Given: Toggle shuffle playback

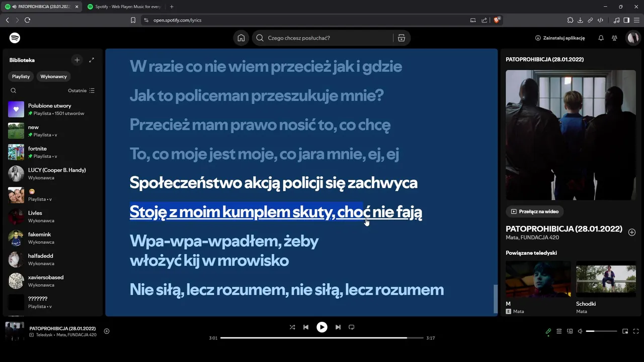Looking at the screenshot, I should 292,327.
